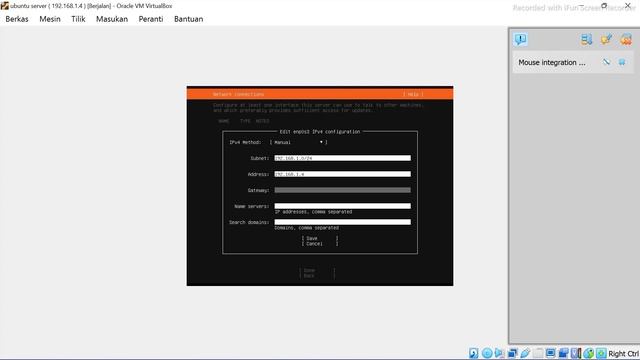Click the display monitor status bar icon

click(x=551, y=353)
